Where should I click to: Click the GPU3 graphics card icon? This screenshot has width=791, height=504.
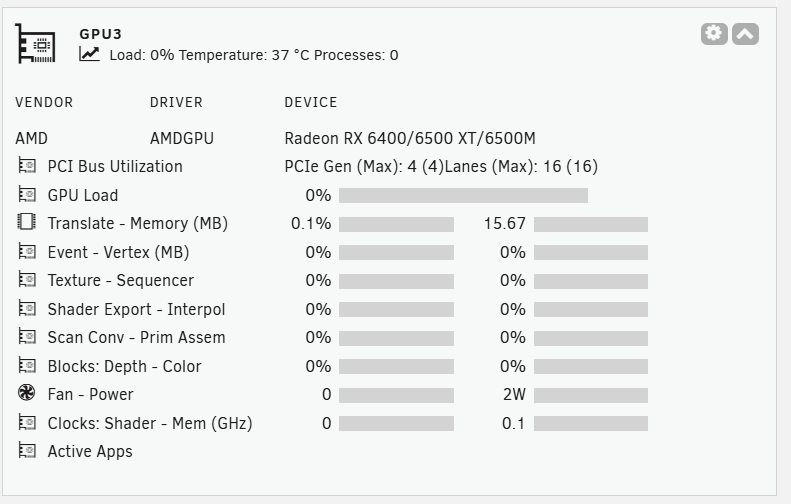[35, 43]
